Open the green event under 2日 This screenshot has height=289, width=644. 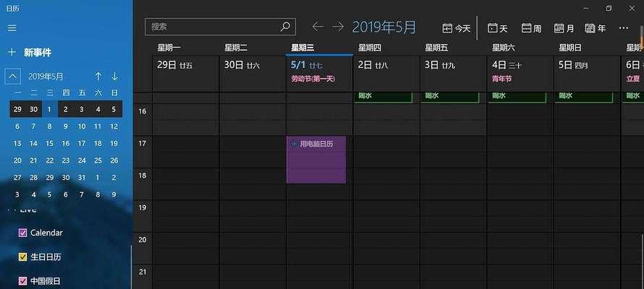coord(384,97)
